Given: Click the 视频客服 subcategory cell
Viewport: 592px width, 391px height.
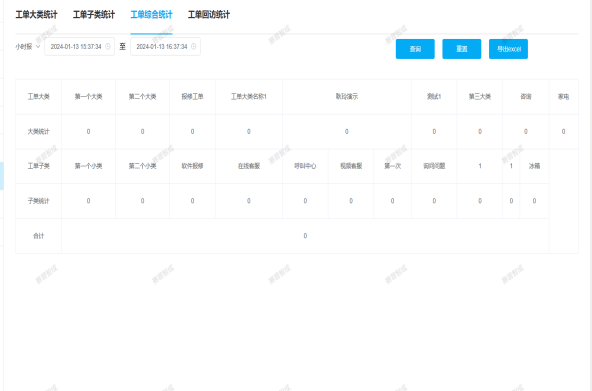Looking at the screenshot, I should [x=351, y=166].
